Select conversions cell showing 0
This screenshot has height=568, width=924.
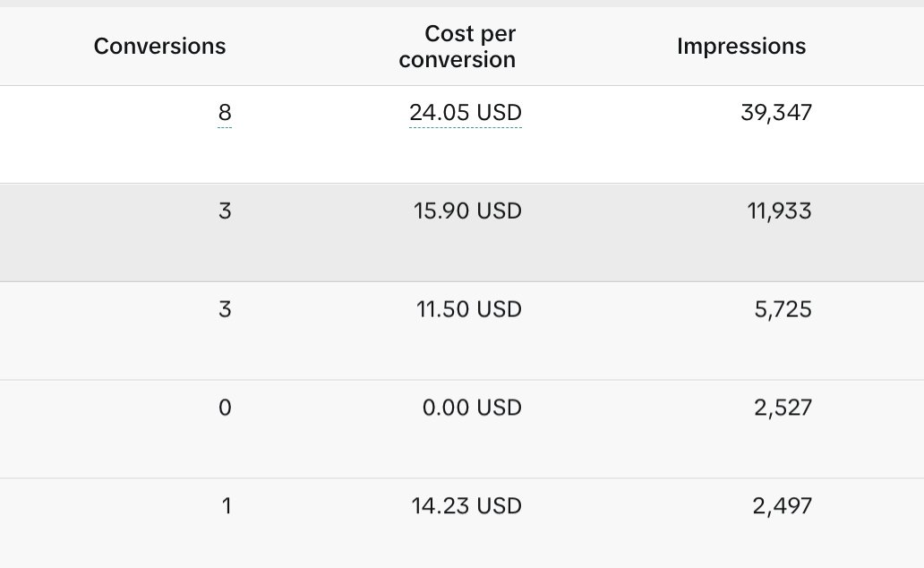[x=225, y=409]
